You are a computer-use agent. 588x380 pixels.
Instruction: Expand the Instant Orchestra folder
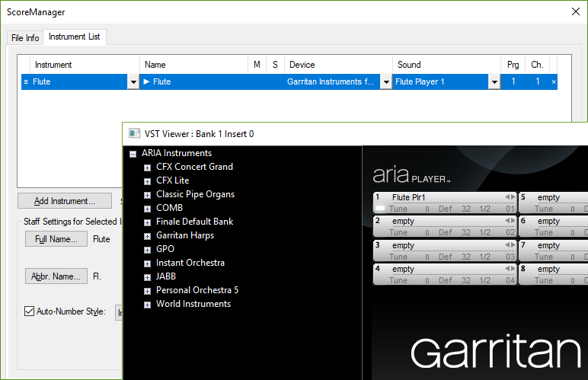(x=147, y=263)
